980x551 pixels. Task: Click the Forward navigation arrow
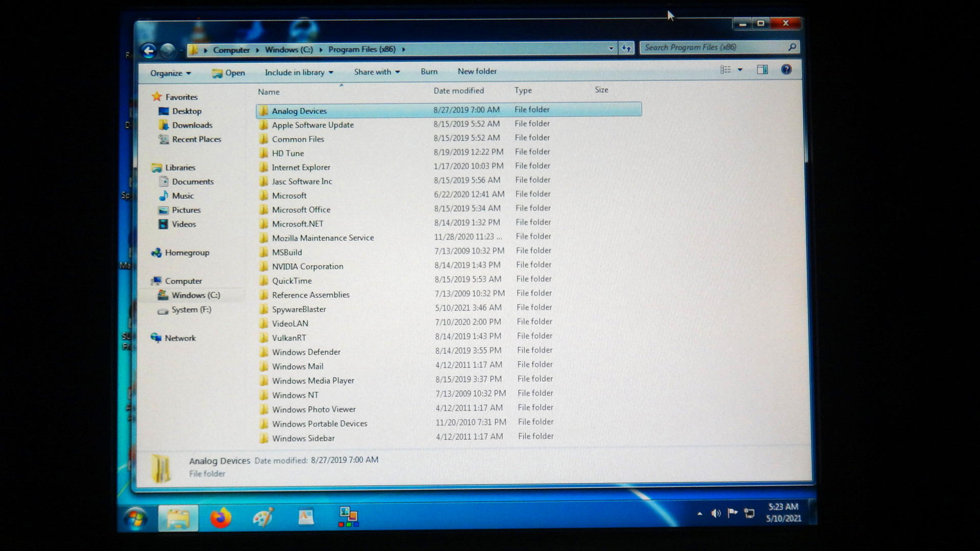click(168, 50)
